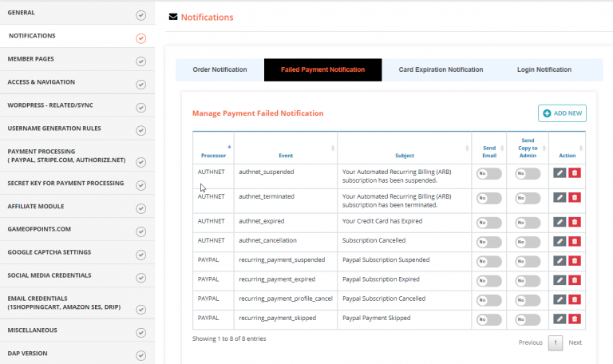The height and width of the screenshot is (364, 613).
Task: Delete the recurring_payment_skipped notification
Action: coord(575,318)
